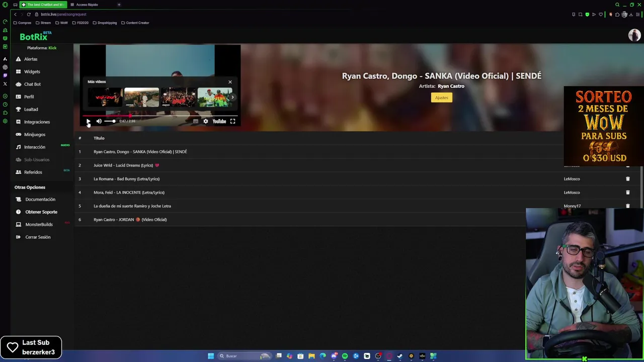Toggle subtitles icon in the YouTube player

click(196, 121)
